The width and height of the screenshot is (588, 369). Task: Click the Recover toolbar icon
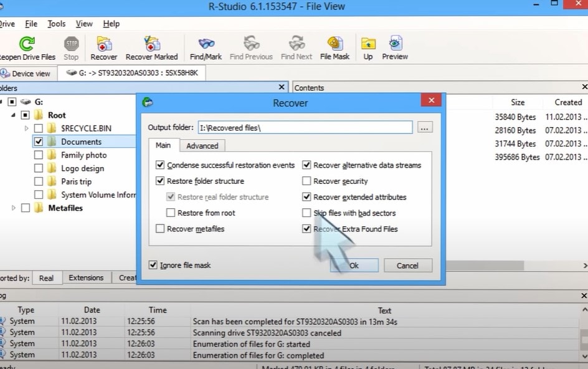tap(104, 44)
